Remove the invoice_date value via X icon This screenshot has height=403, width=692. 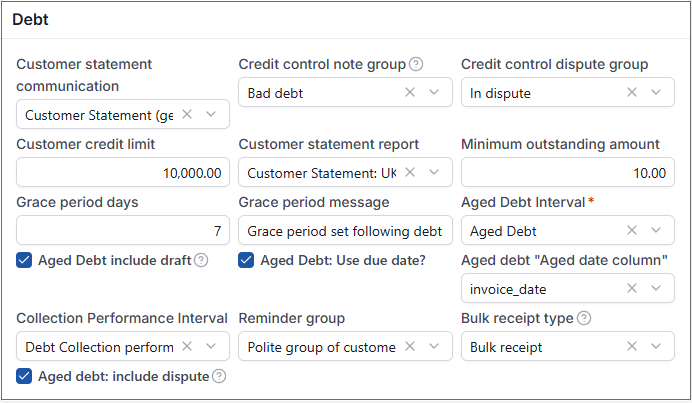coord(632,288)
